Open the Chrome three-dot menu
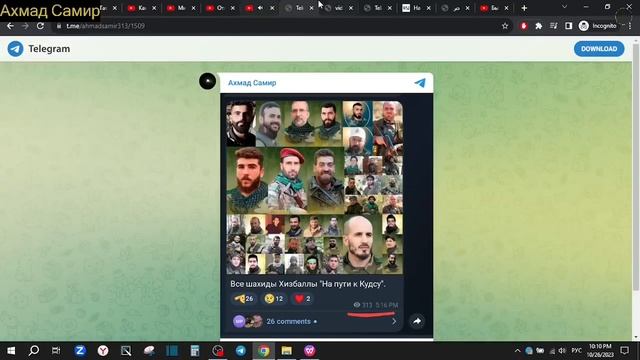This screenshot has height=360, width=640. click(631, 26)
